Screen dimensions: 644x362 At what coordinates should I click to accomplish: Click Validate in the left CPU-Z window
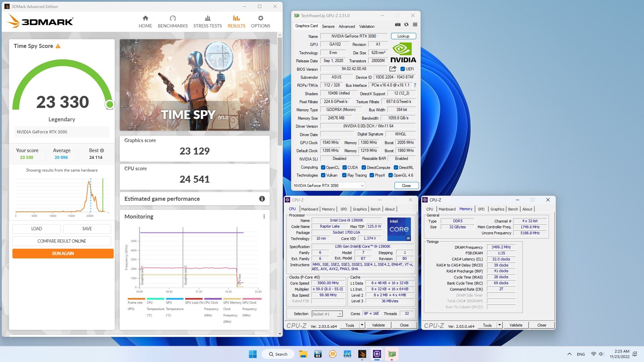tap(378, 325)
